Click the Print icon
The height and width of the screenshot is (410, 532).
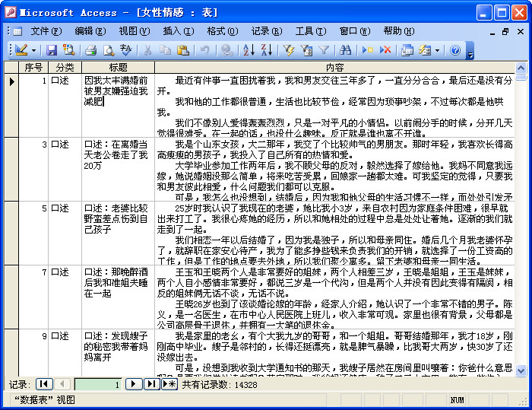pyautogui.click(x=91, y=50)
